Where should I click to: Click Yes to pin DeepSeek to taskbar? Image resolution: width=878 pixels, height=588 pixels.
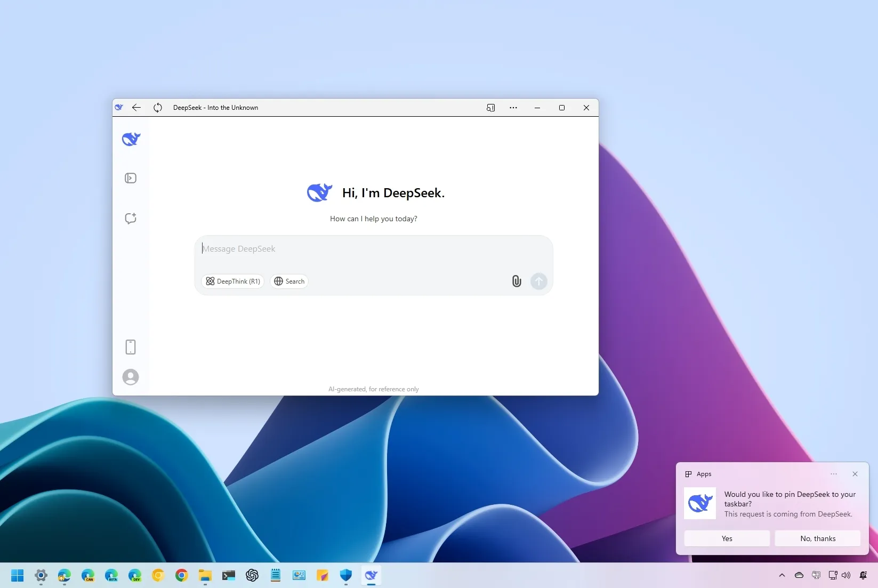click(x=726, y=538)
